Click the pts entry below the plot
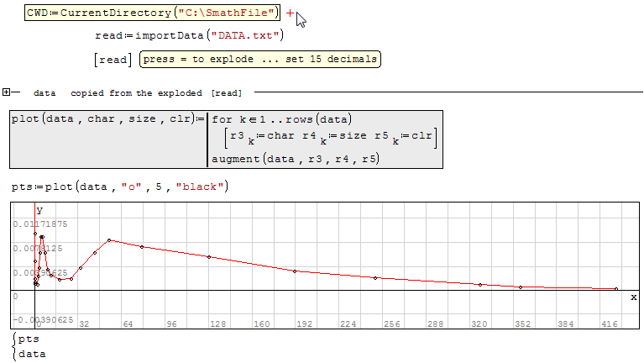This screenshot has width=644, height=363. pos(28,339)
